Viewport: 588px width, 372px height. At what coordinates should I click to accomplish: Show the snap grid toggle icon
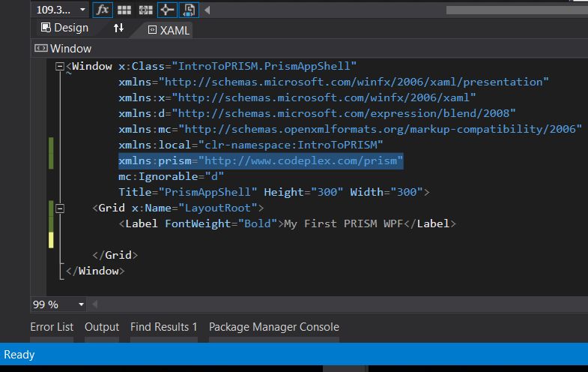click(x=124, y=10)
